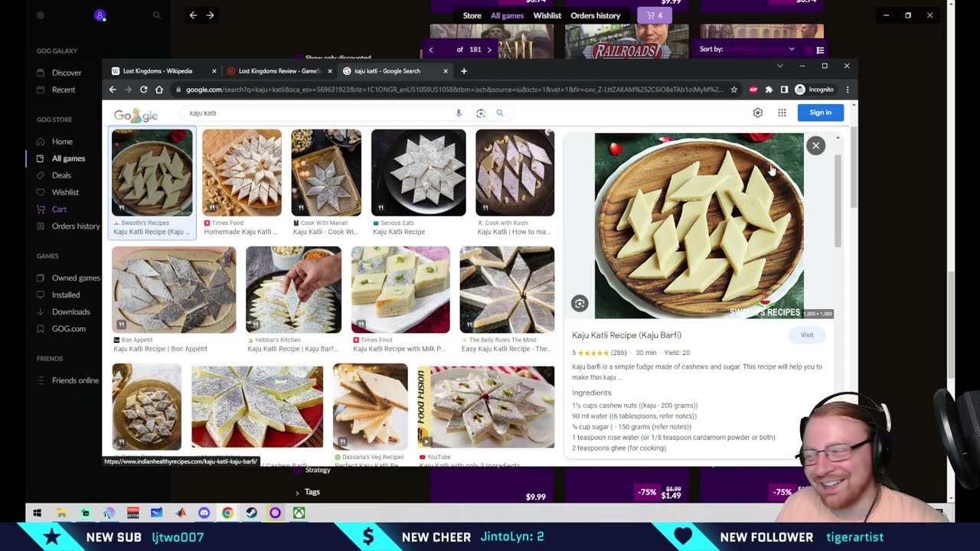The height and width of the screenshot is (551, 980).
Task: Open Google apps grid
Action: (x=782, y=113)
